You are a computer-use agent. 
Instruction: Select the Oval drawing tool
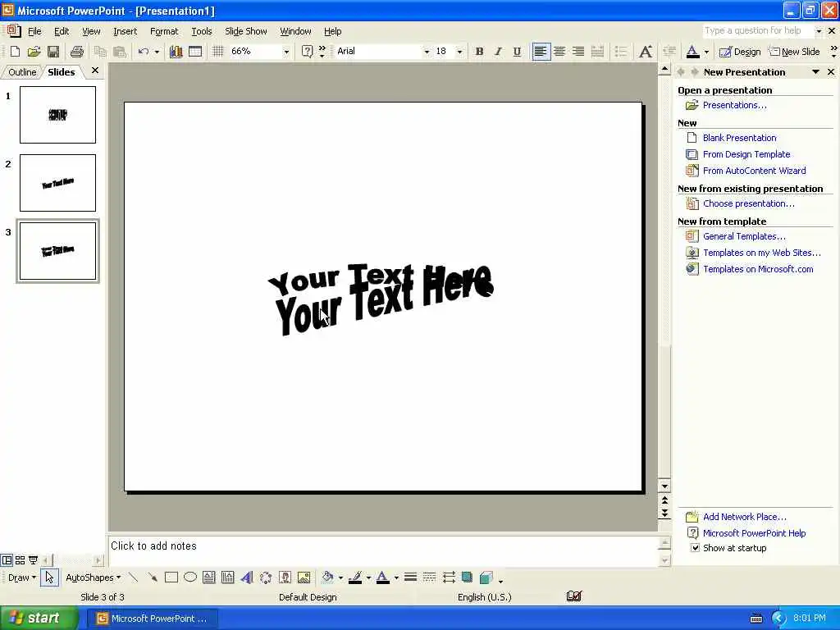tap(190, 577)
